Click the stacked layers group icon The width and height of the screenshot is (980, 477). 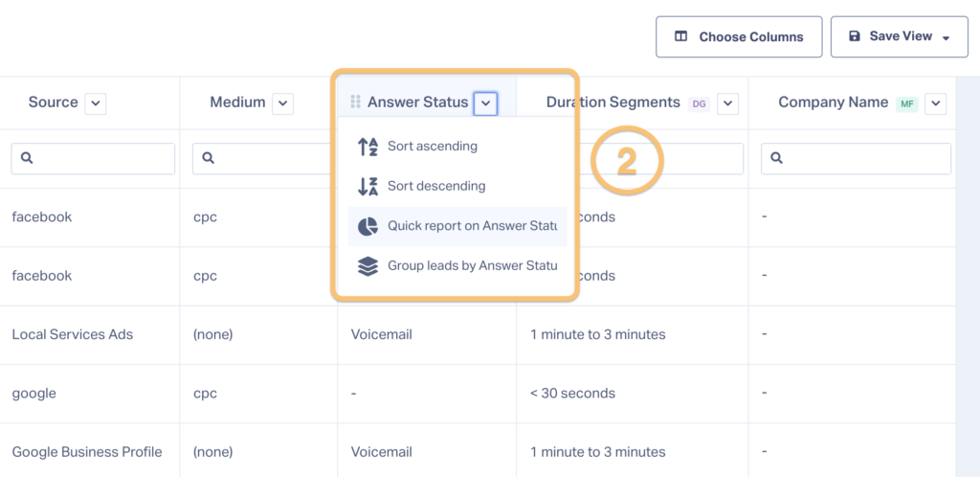[367, 266]
